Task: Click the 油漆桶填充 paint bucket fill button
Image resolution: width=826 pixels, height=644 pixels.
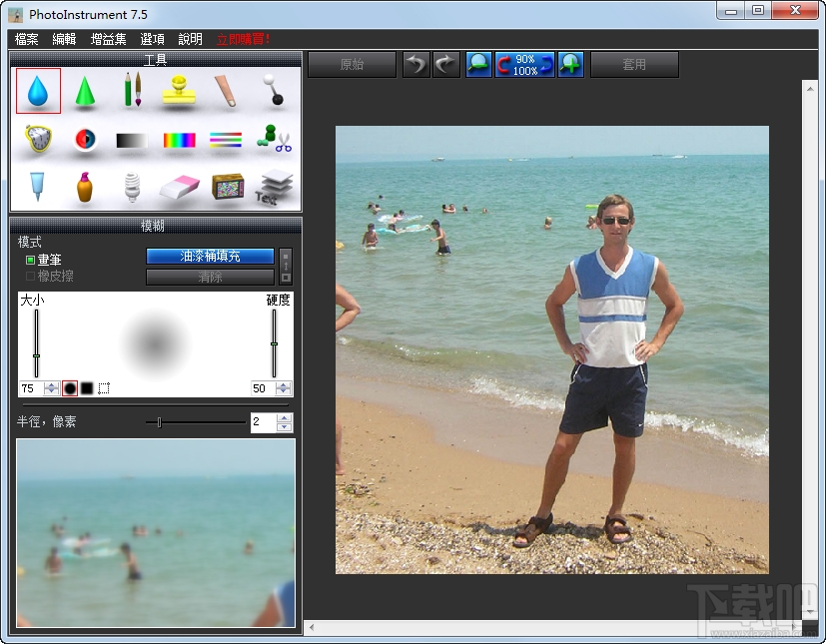Action: [210, 256]
